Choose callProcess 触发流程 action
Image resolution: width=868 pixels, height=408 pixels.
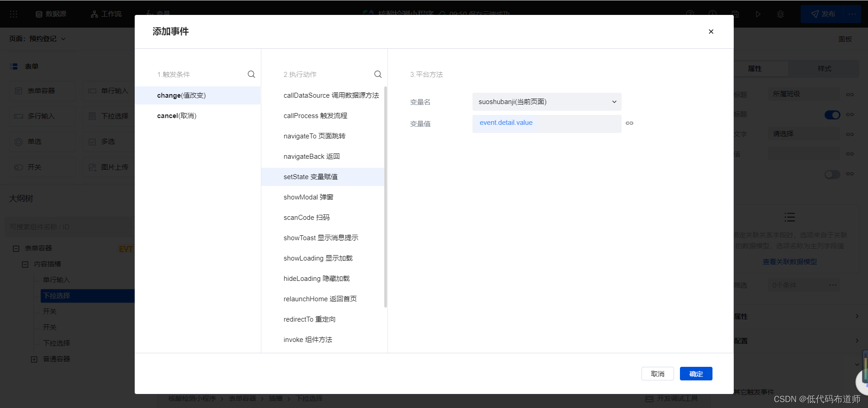pyautogui.click(x=323, y=116)
